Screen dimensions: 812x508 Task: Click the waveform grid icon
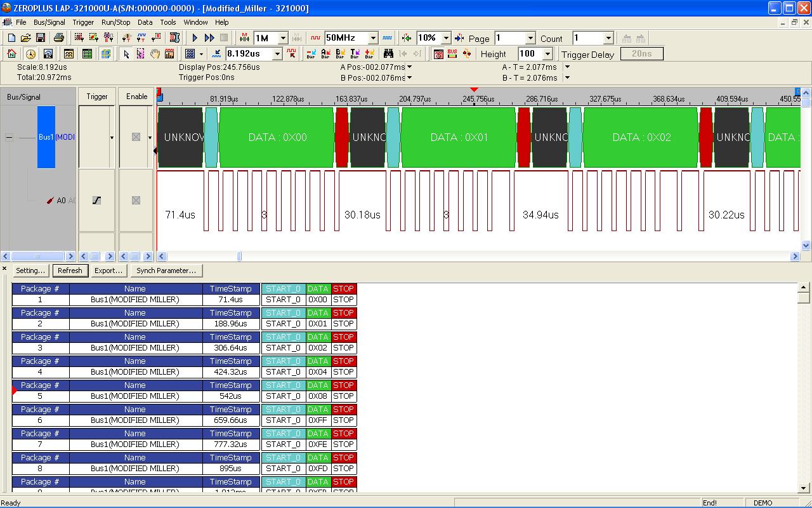pyautogui.click(x=190, y=54)
